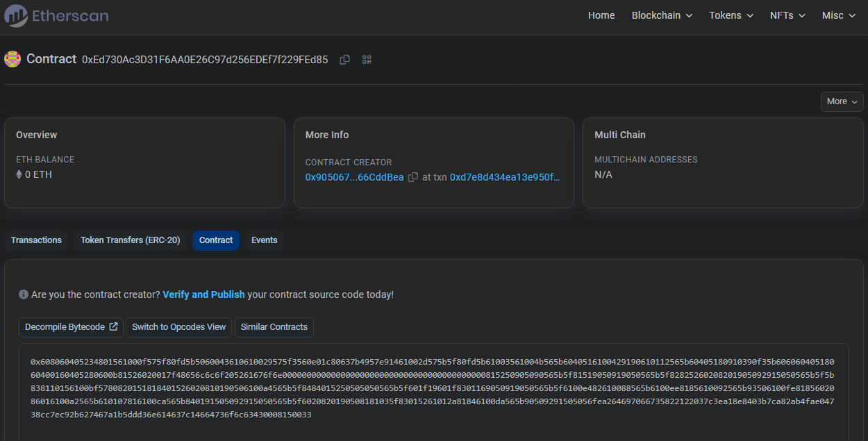Expand the Misc menu
The image size is (868, 441).
[838, 15]
